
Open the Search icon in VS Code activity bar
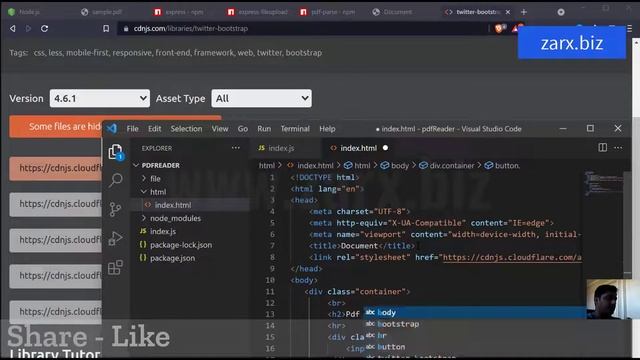pyautogui.click(x=116, y=180)
